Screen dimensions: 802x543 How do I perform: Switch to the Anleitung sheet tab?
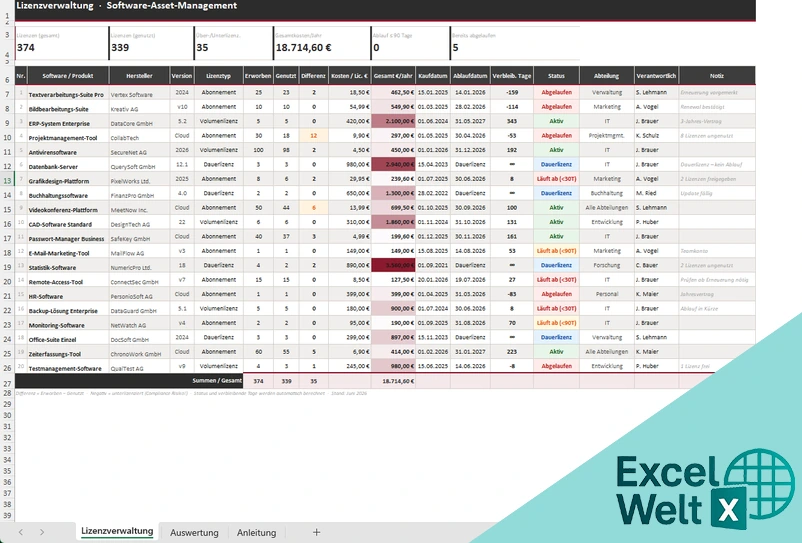tap(256, 532)
